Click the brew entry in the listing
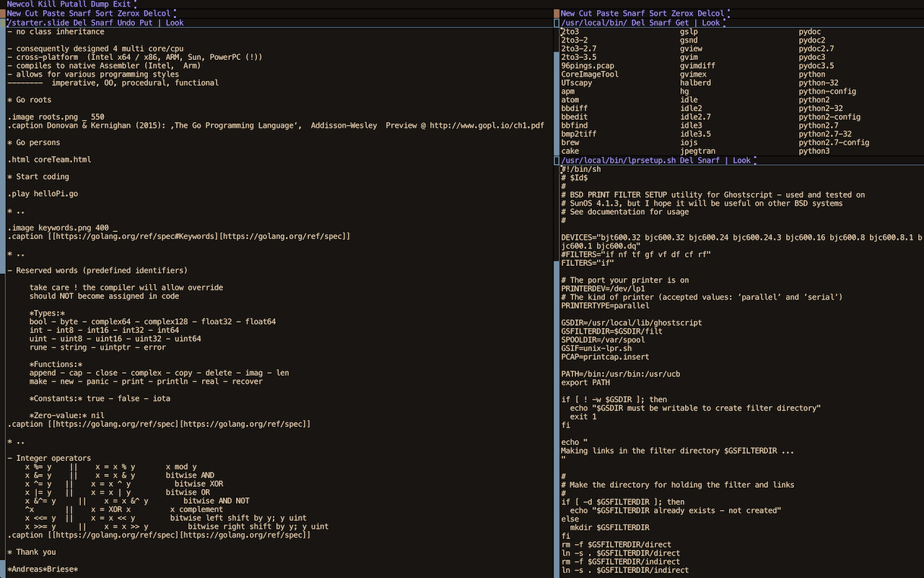This screenshot has height=578, width=924. point(570,143)
